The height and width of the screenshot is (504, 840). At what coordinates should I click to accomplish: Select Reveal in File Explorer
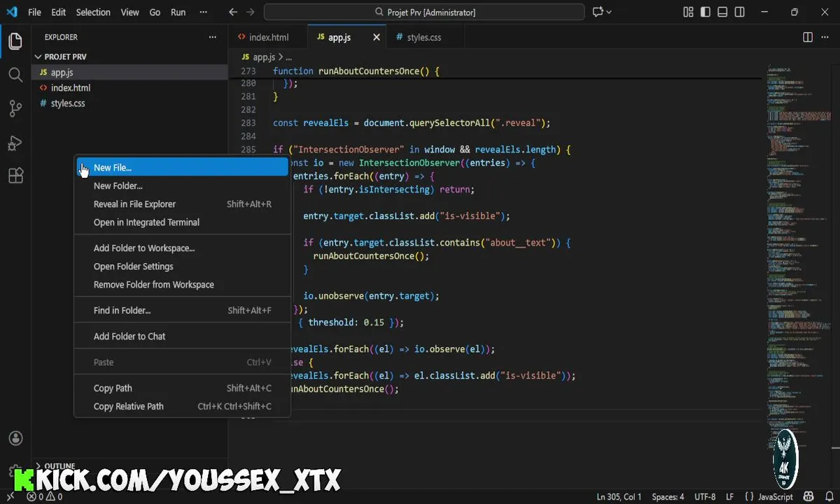[182, 204]
